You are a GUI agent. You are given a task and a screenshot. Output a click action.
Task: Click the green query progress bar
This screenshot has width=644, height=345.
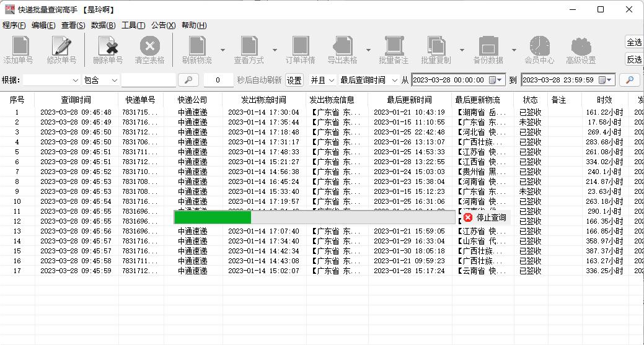[x=314, y=217]
